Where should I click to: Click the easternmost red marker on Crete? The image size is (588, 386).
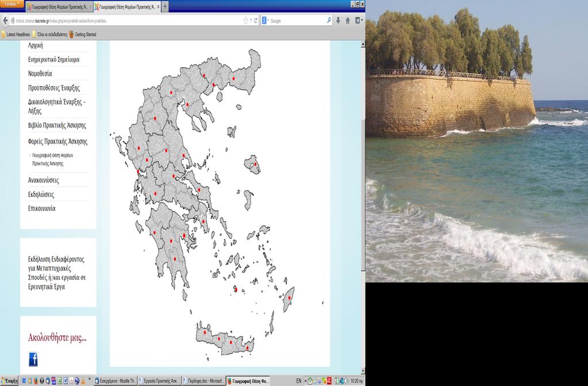pos(248,348)
